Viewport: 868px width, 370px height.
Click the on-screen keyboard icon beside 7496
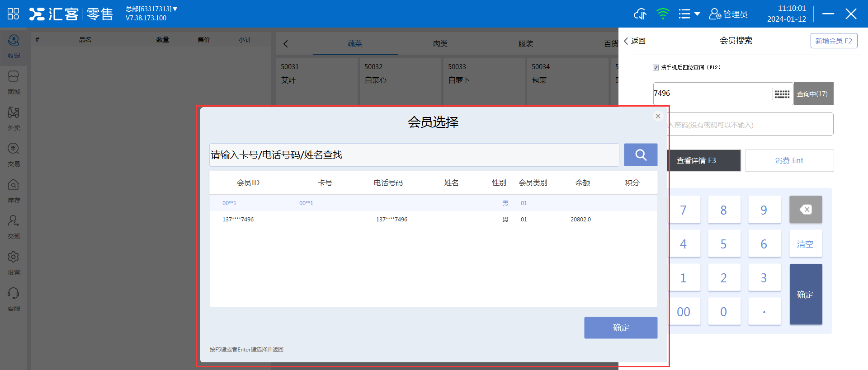pos(782,94)
